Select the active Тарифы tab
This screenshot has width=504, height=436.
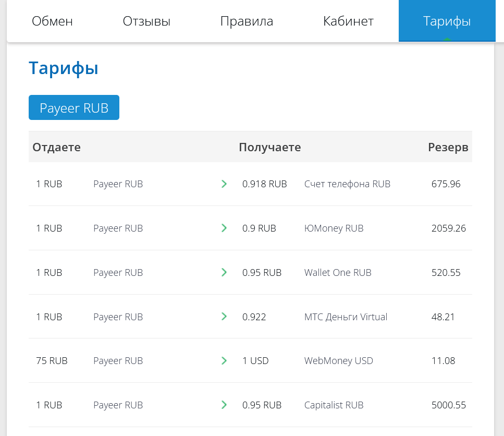coord(447,21)
